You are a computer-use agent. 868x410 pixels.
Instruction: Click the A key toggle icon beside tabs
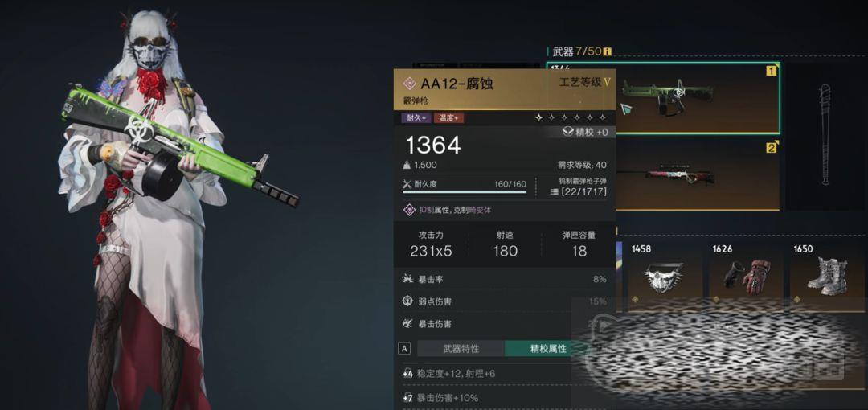404,349
